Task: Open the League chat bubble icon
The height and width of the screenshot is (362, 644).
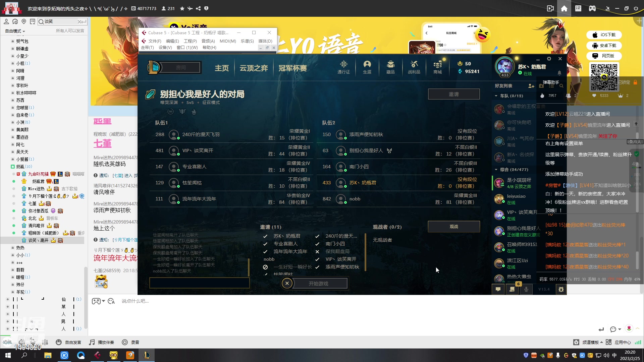Action: coord(498,289)
